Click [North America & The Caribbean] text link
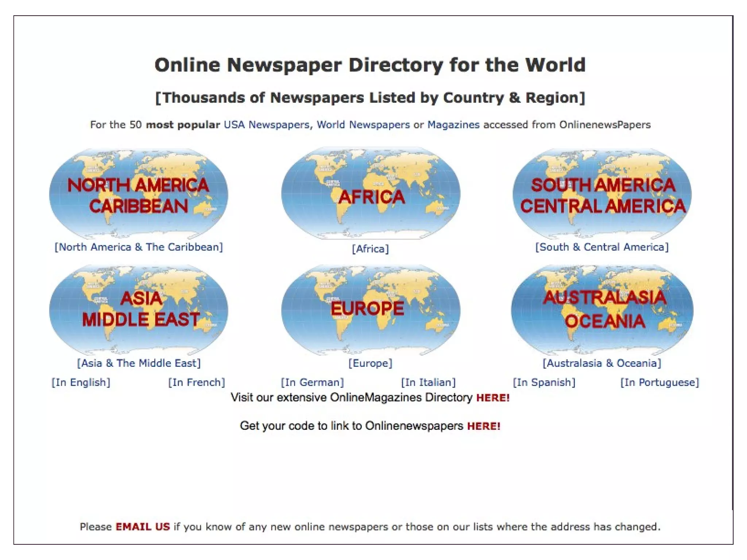This screenshot has width=747, height=560. [139, 247]
